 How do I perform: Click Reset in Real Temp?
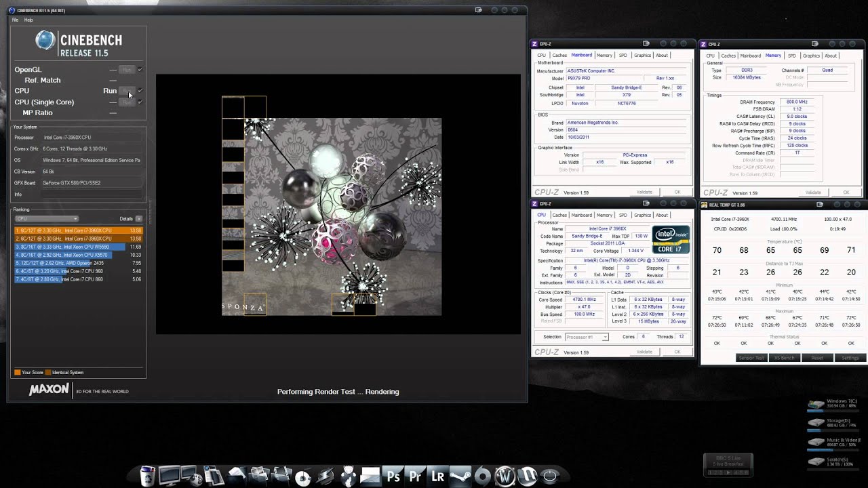click(817, 358)
